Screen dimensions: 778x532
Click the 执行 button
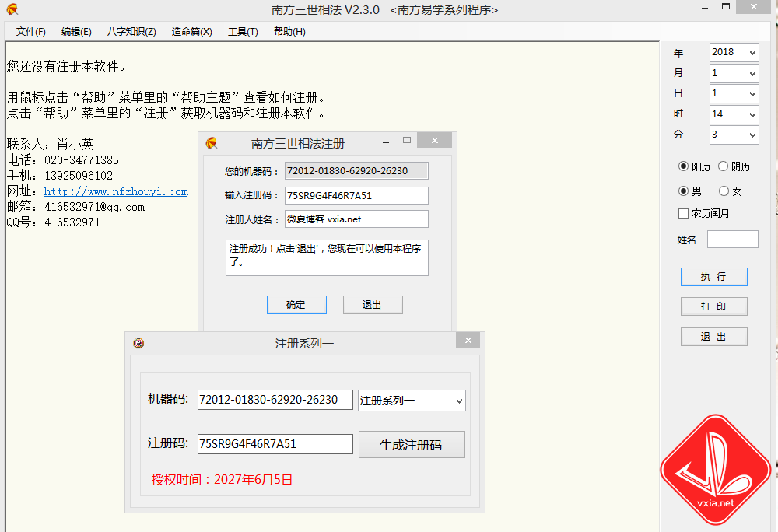pyautogui.click(x=713, y=277)
